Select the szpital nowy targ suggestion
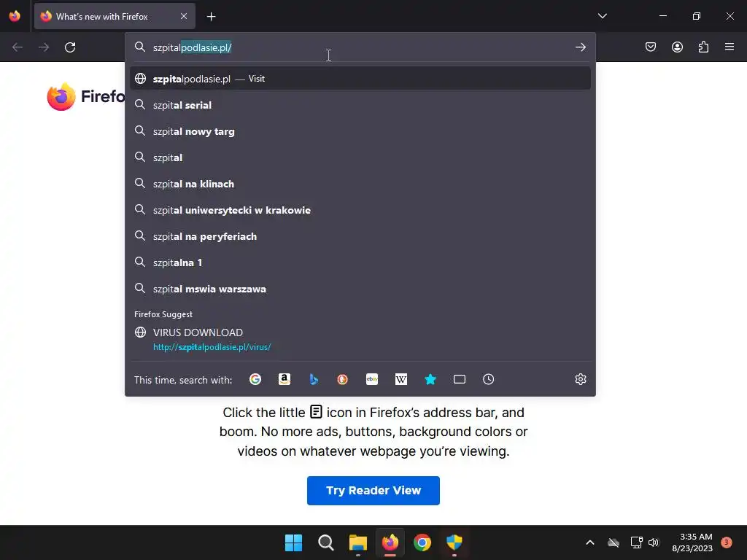Image resolution: width=747 pixels, height=560 pixels. 360,131
